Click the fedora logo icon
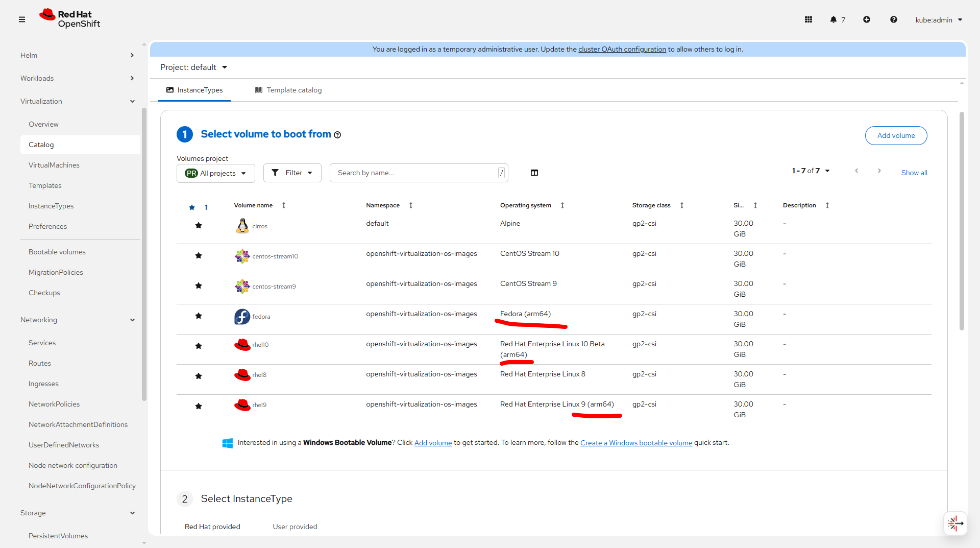The image size is (980, 548). pos(242,317)
